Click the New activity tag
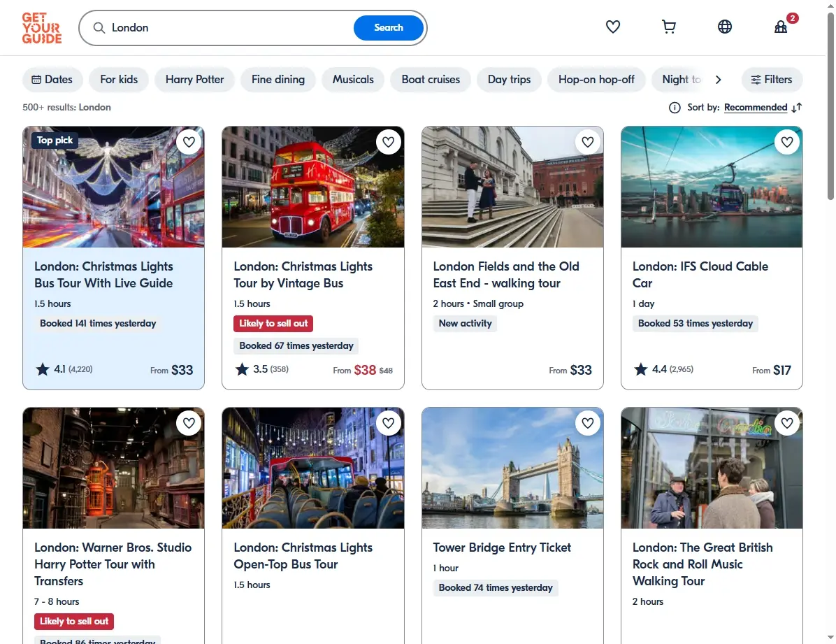The image size is (836, 644). coord(465,323)
